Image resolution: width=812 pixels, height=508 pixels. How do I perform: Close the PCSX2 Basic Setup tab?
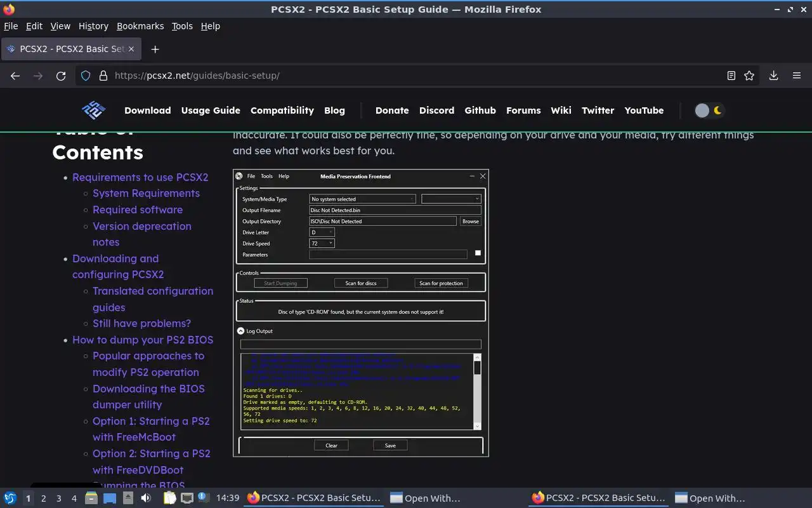(x=131, y=49)
